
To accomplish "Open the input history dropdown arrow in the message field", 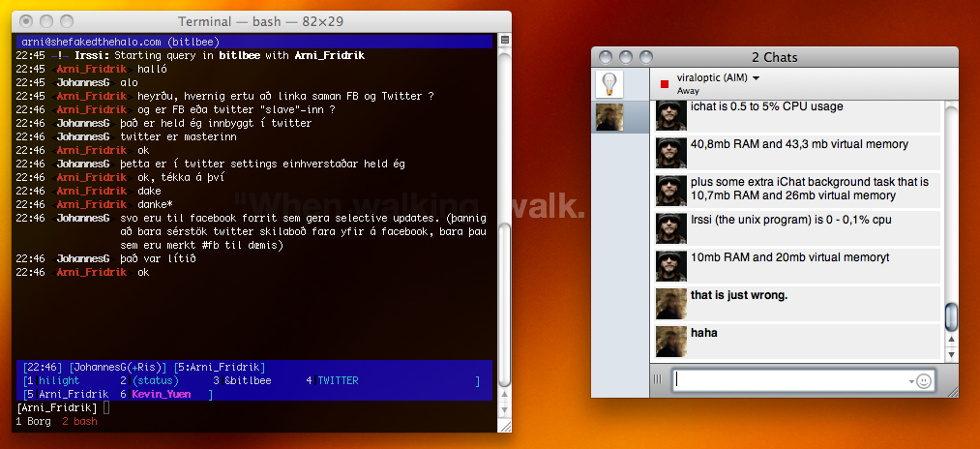I will click(x=911, y=381).
